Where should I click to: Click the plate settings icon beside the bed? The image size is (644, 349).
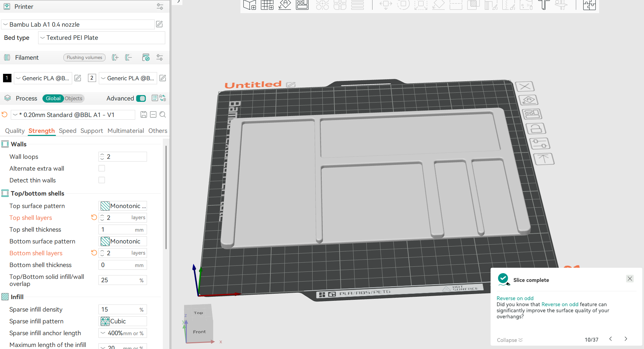(x=540, y=144)
